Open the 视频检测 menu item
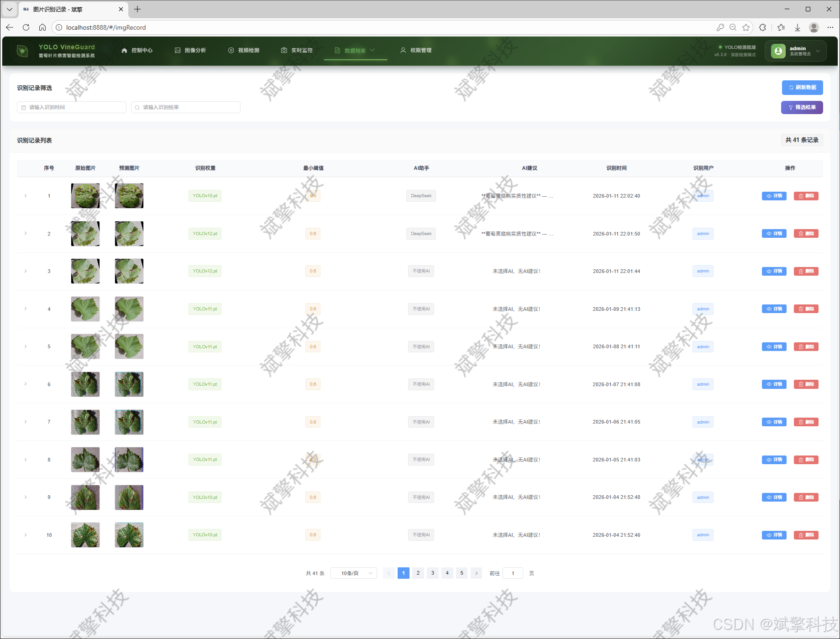This screenshot has height=639, width=840. [244, 50]
